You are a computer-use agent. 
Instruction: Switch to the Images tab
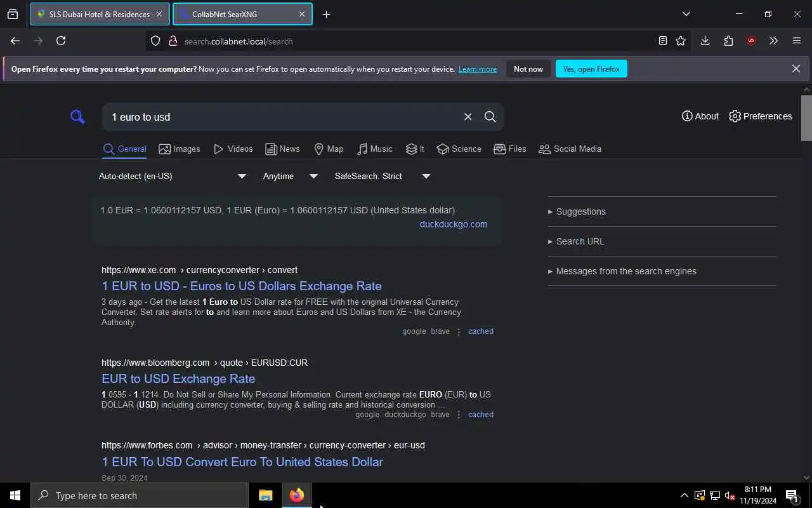pos(180,149)
